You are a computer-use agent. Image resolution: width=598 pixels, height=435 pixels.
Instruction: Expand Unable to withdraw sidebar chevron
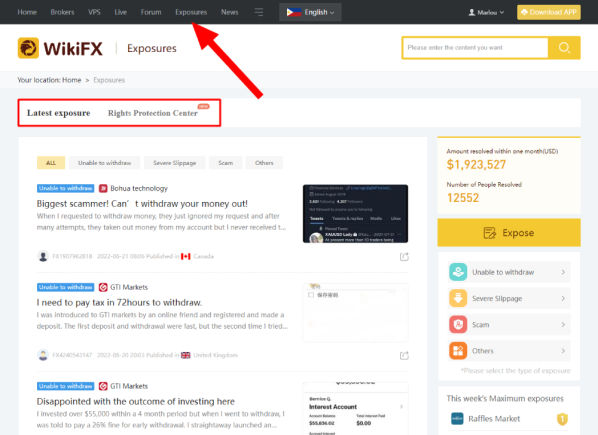(563, 272)
